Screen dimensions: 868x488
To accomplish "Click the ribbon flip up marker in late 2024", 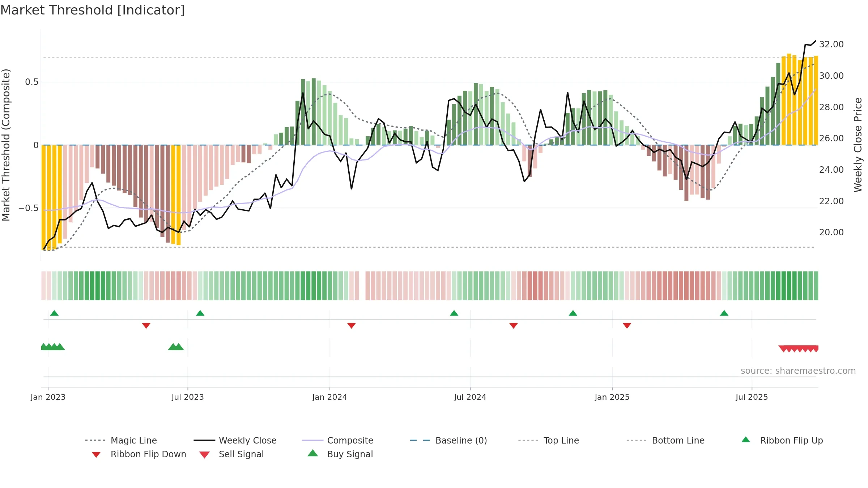I will click(573, 313).
